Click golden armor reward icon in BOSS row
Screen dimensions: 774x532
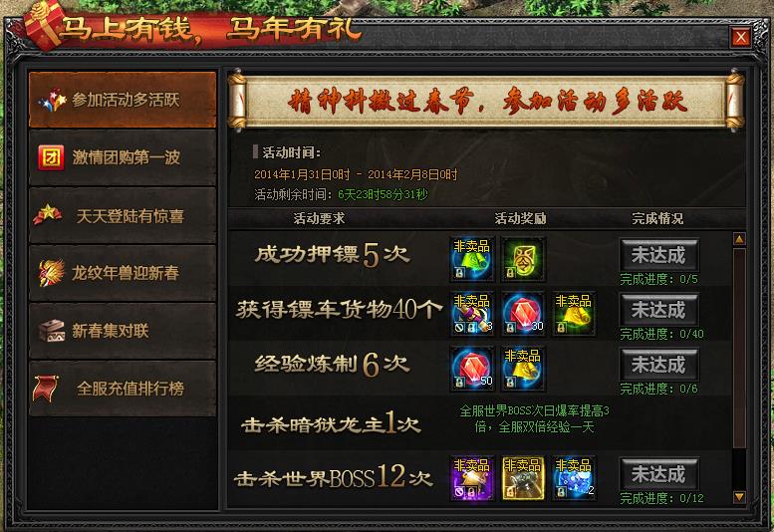tap(523, 478)
